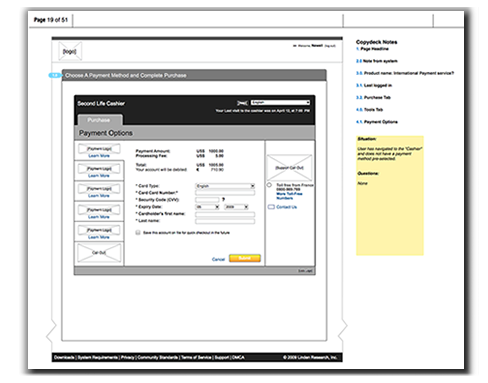488x383 pixels.
Task: Click the '© 2009 Linden Research, Inc.' text
Action: coord(310,357)
